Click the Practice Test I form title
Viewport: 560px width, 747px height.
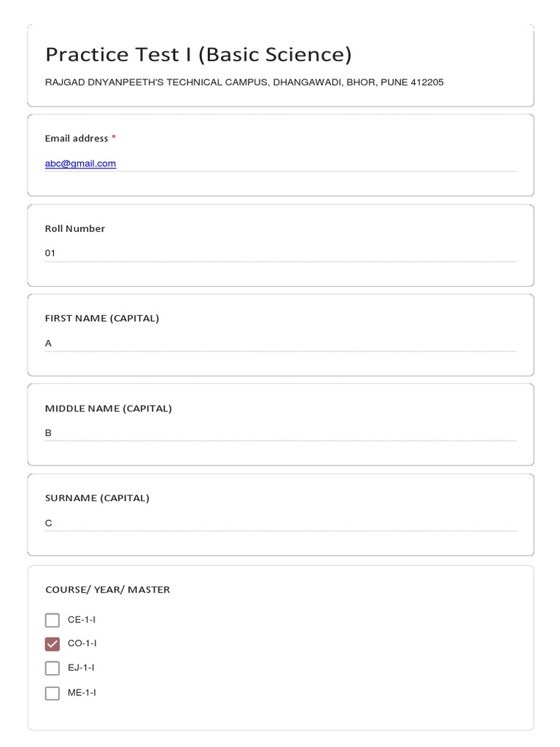click(198, 55)
